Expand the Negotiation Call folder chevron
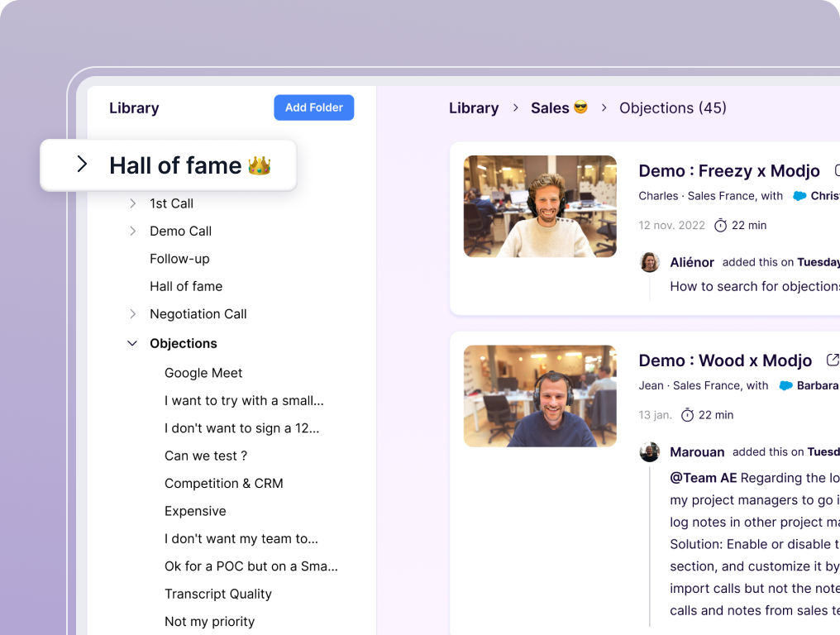Screen dimensions: 840x635 tap(133, 314)
